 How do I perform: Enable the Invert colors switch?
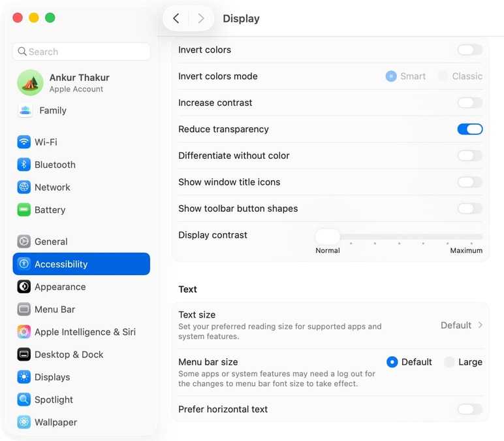[x=469, y=50]
